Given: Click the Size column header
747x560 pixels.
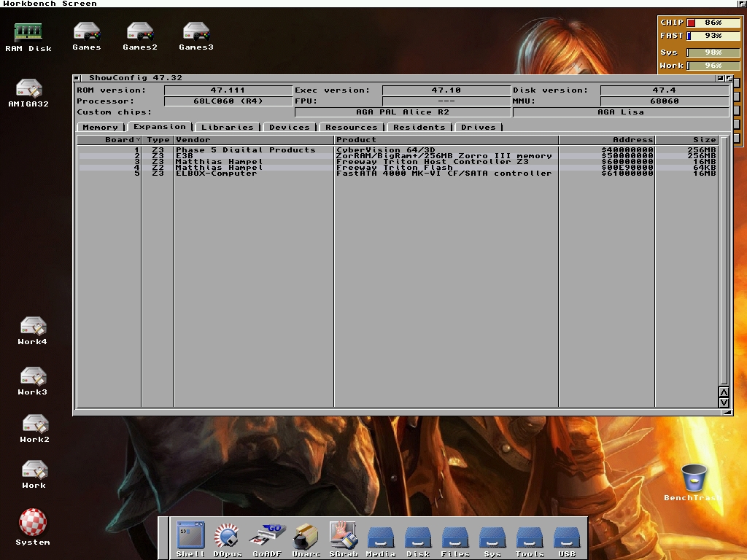Looking at the screenshot, I should 686,139.
